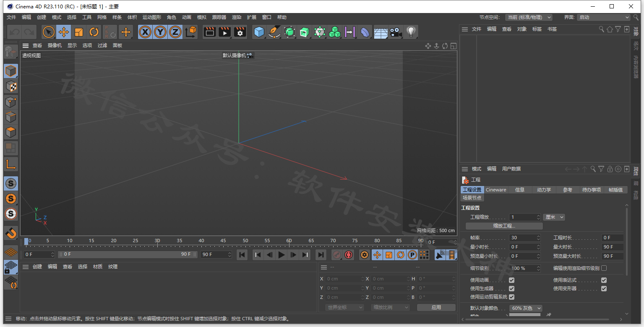
Task: Click the 应用 apply button
Action: [436, 307]
